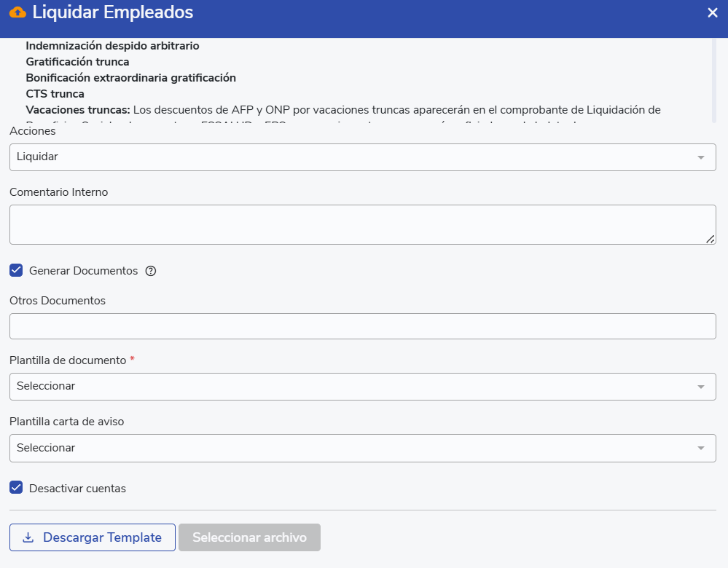
Task: Expand the Plantilla de documento dropdown
Action: (362, 386)
